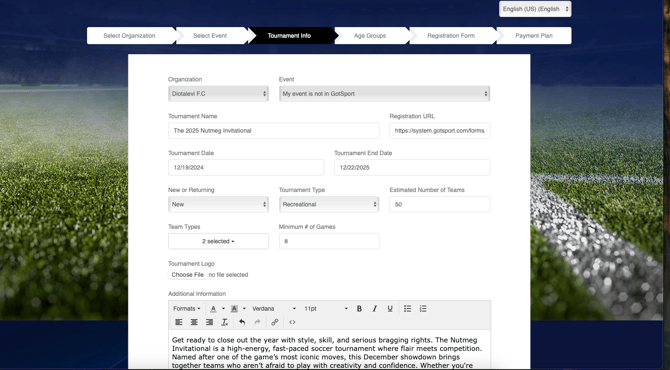Image resolution: width=670 pixels, height=370 pixels.
Task: Click the 'no file selected' text
Action: [x=228, y=275]
